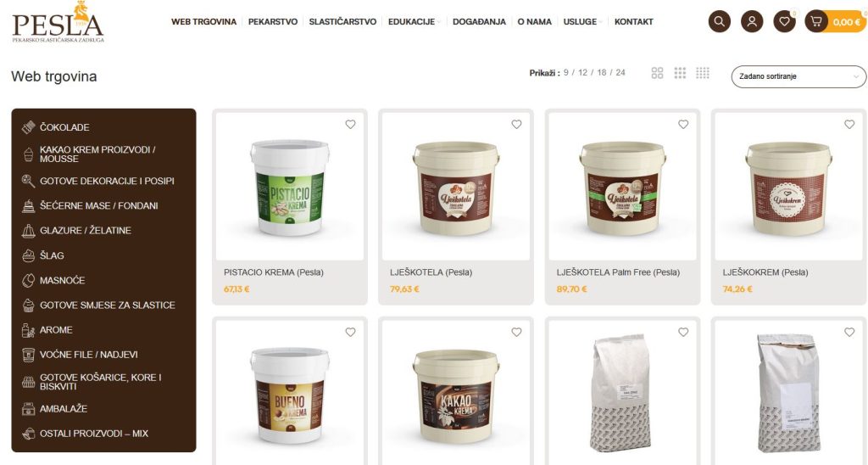Switch to two-column grid view icon

tap(657, 73)
